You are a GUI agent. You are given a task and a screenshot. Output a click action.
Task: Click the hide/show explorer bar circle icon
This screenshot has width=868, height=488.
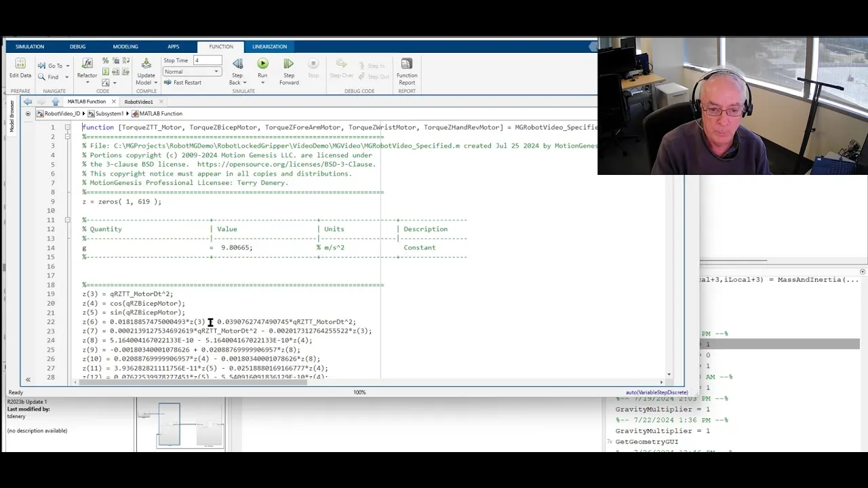click(x=28, y=114)
